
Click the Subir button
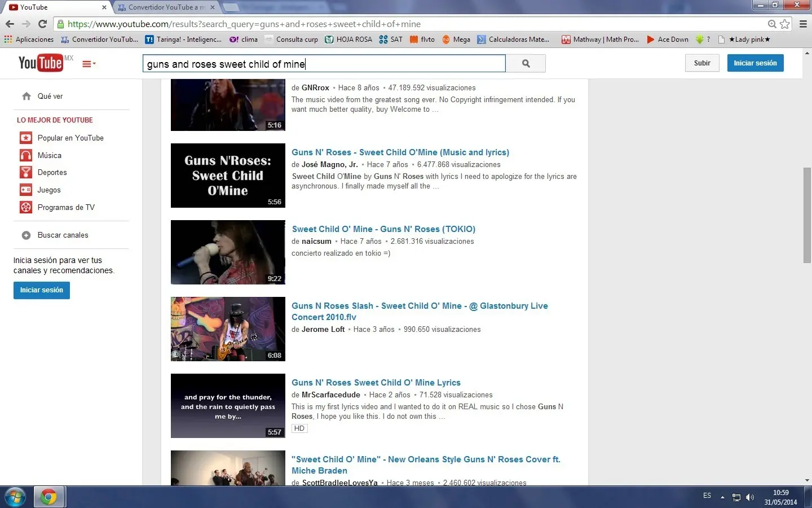702,63
